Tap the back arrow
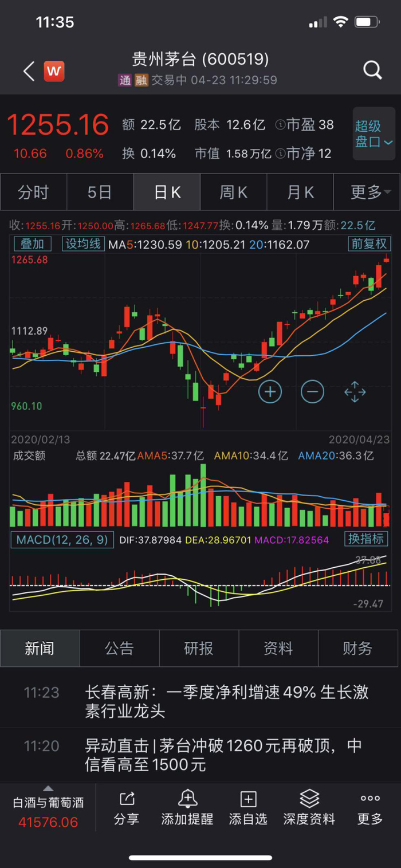This screenshot has width=401, height=868. point(29,72)
